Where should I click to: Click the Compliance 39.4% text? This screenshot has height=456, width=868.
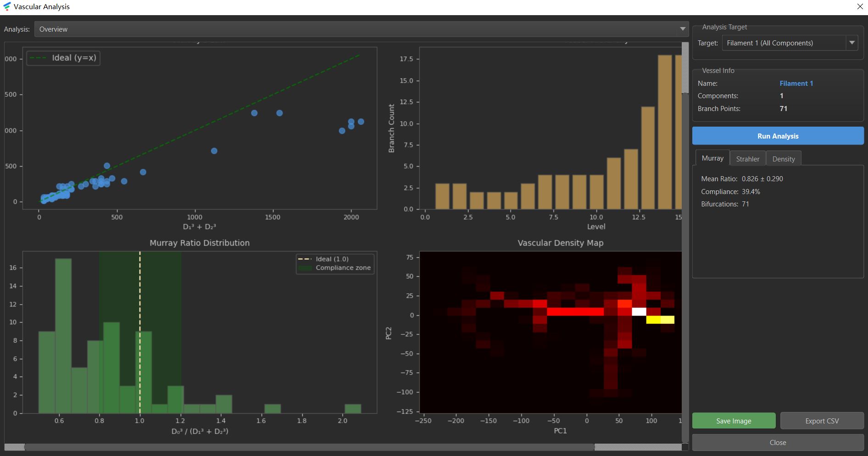click(x=730, y=192)
